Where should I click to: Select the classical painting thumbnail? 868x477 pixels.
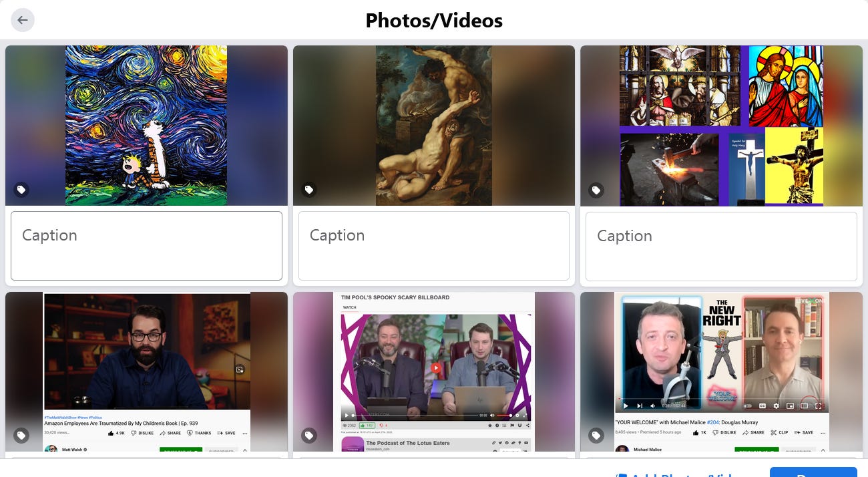click(434, 126)
